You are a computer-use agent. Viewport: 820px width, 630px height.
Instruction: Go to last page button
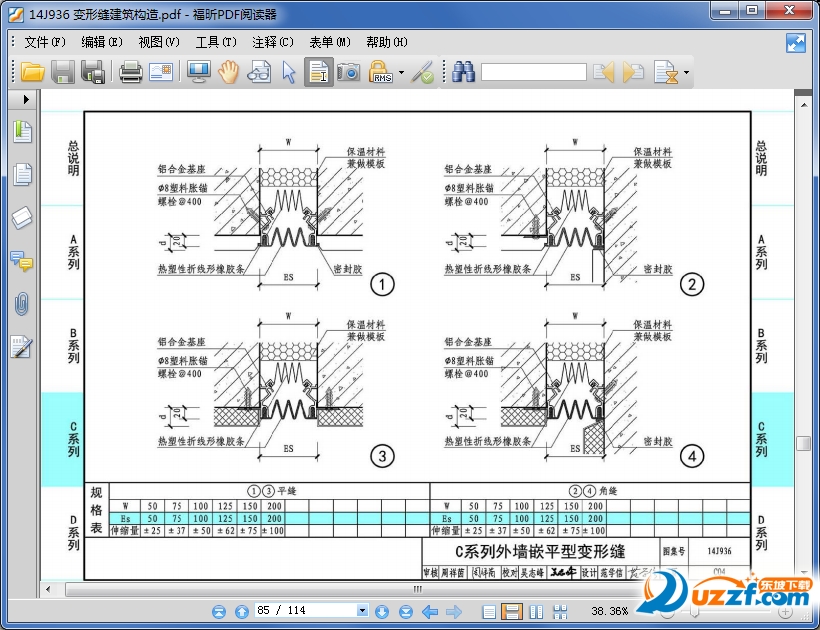click(x=406, y=611)
